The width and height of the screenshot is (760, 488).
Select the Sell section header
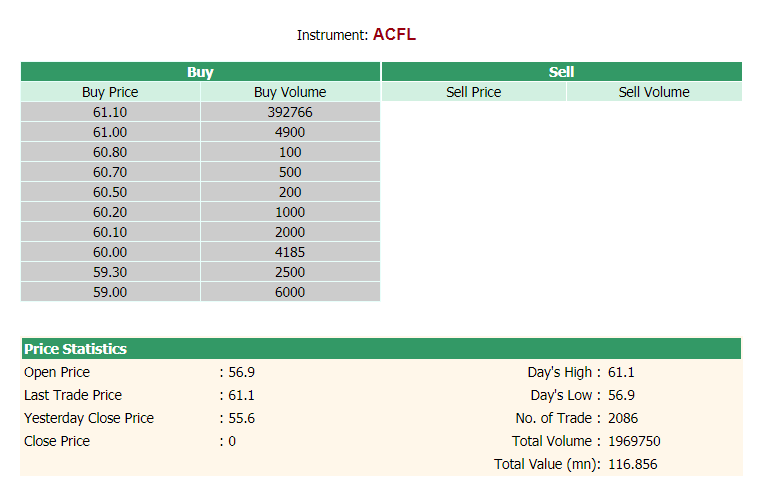[x=561, y=72]
